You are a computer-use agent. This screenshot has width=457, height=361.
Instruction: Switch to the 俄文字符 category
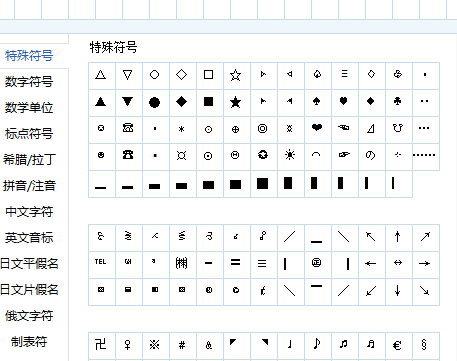click(x=29, y=316)
